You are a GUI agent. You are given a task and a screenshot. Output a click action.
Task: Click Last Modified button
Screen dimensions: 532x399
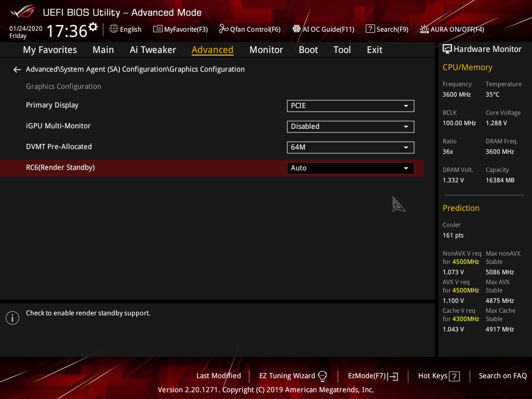[x=219, y=376]
